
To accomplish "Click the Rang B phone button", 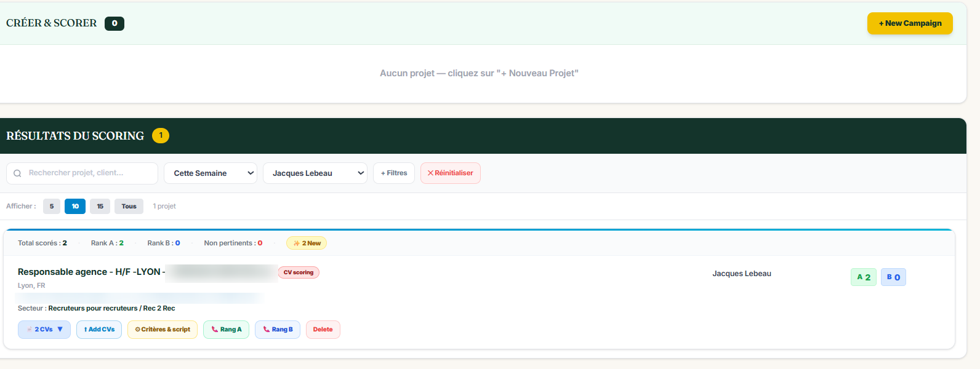I will point(278,330).
